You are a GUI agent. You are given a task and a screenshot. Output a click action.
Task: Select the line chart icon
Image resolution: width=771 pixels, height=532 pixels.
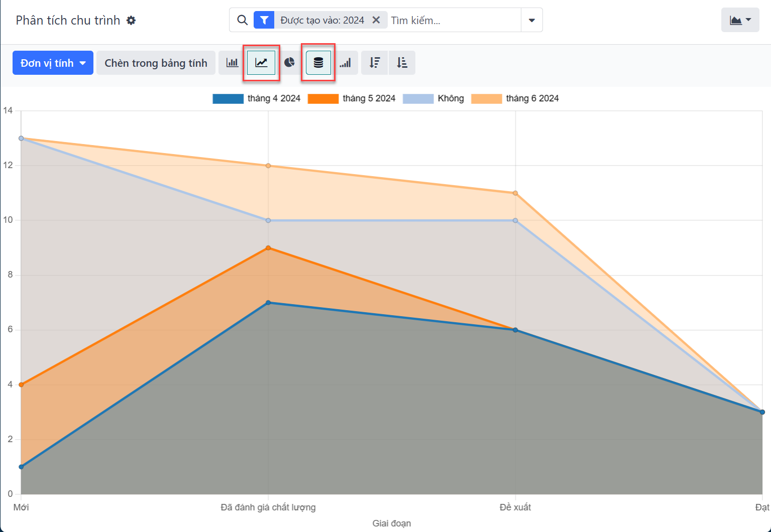[x=261, y=63]
